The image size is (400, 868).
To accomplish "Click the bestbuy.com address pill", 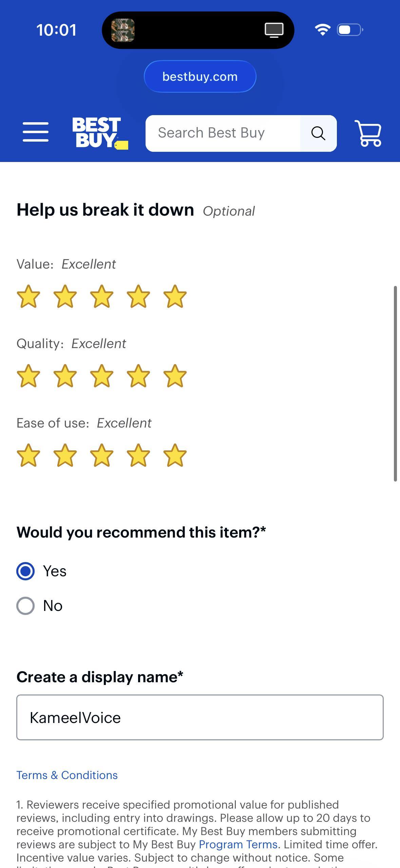I will (x=200, y=76).
